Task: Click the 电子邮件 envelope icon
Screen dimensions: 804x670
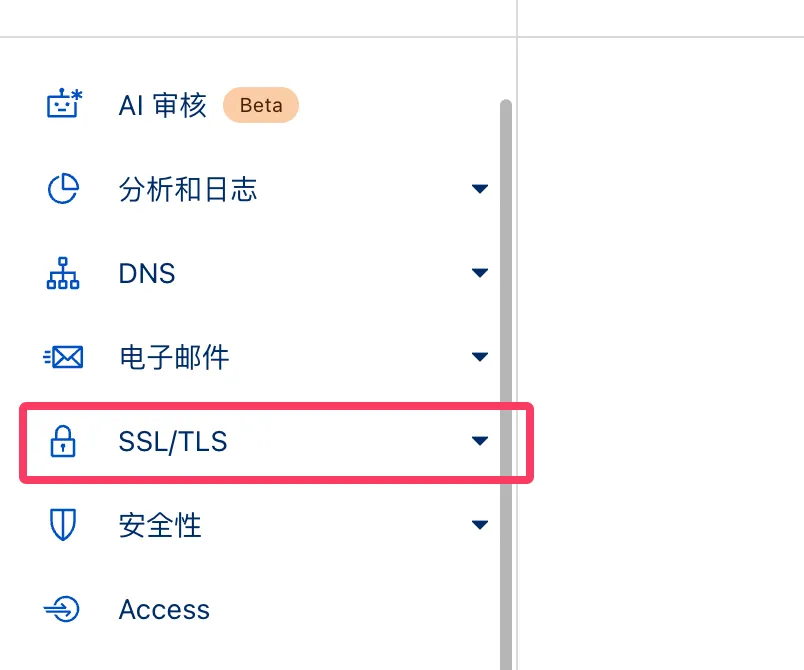Action: point(63,357)
